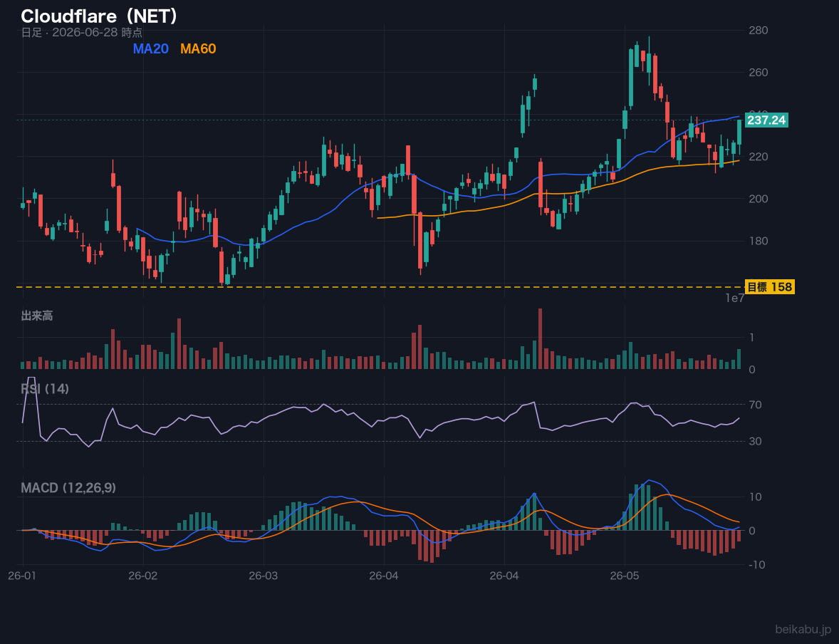Click the 220 price axis label
Screen dimensions: 839x644
759,156
